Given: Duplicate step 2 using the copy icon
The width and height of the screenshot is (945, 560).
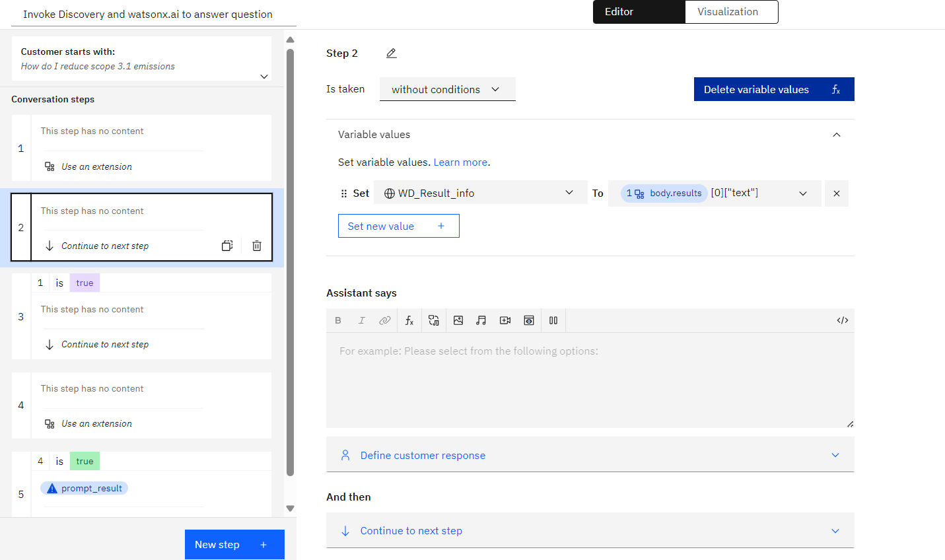Looking at the screenshot, I should (x=227, y=246).
